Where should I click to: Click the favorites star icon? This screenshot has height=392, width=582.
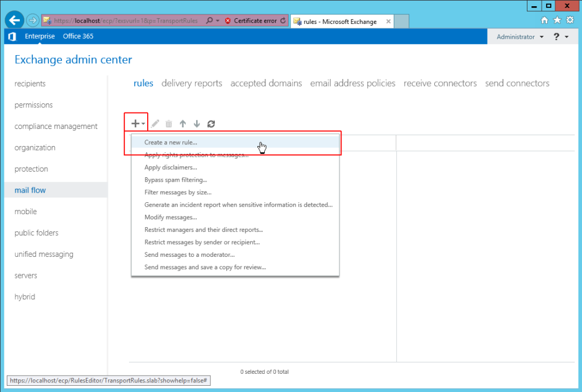557,20
